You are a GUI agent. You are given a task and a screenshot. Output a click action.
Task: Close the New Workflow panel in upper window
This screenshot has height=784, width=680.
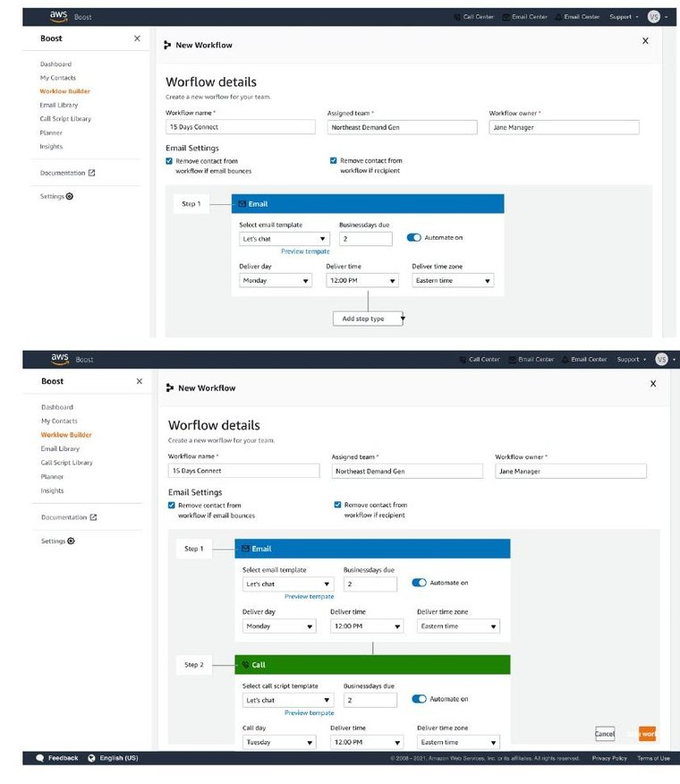[x=645, y=40]
